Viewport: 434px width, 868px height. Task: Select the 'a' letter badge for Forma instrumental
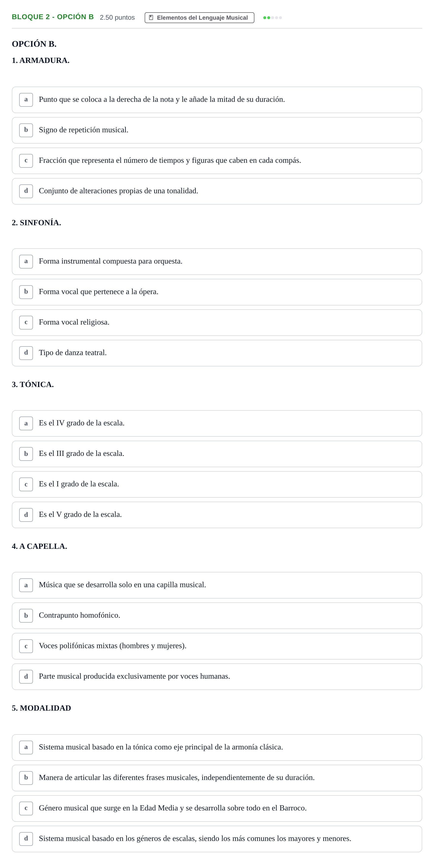26,261
